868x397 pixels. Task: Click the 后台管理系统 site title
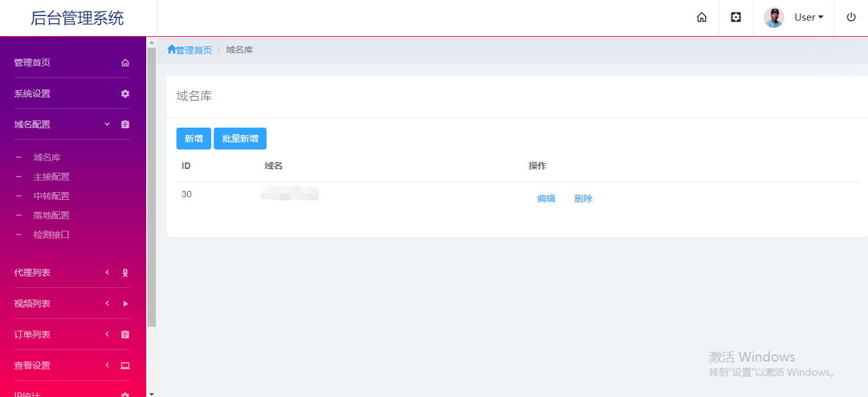tap(77, 18)
